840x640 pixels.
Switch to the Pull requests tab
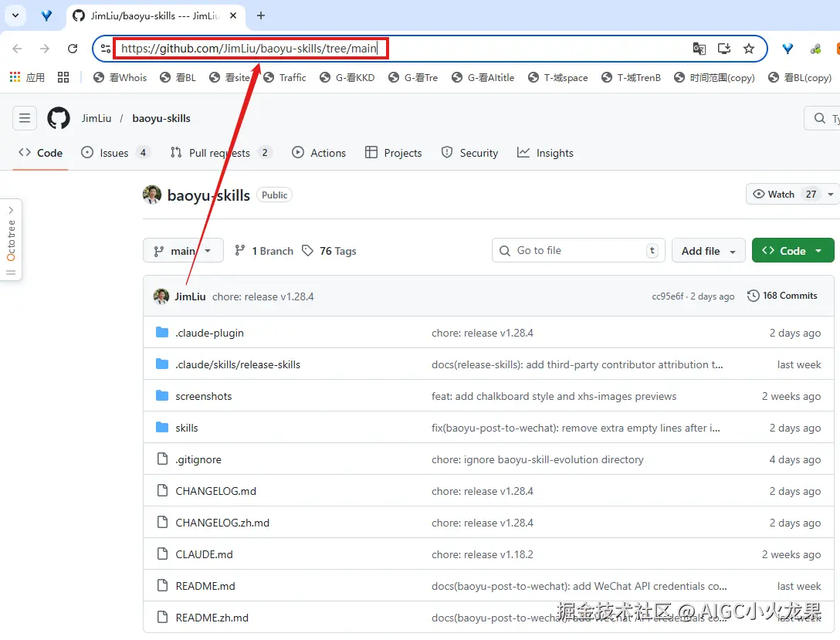click(x=220, y=153)
